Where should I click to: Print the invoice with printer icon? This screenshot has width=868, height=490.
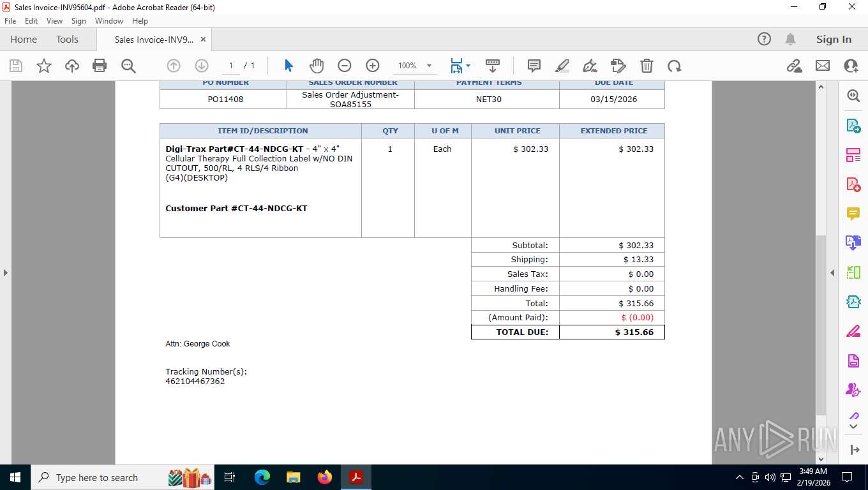(100, 66)
